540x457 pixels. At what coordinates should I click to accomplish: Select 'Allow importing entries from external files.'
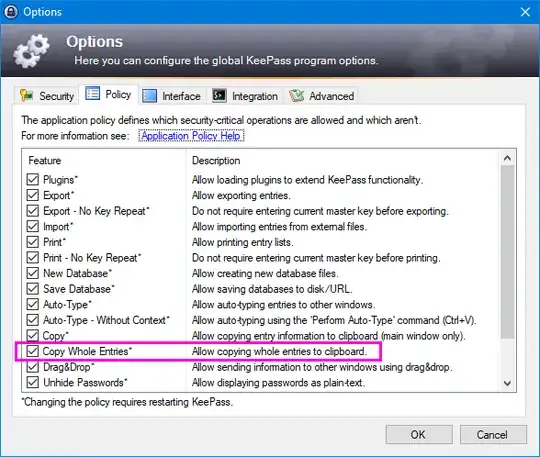[x=279, y=227]
